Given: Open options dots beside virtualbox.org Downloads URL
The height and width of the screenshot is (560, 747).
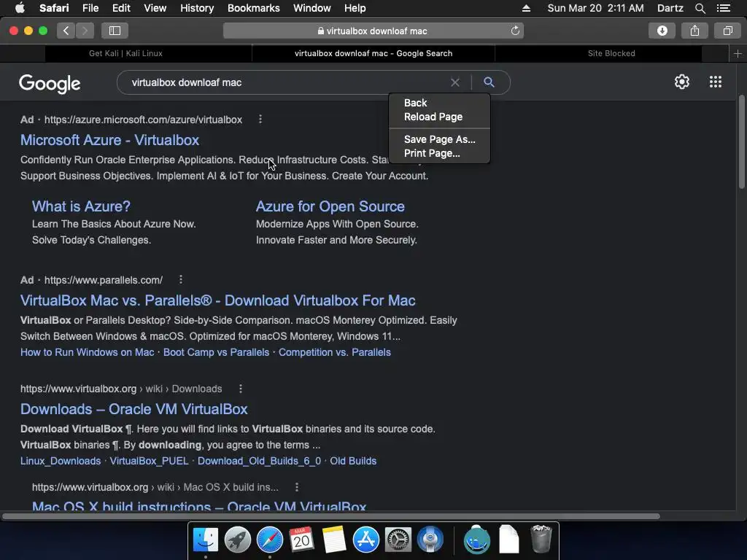Looking at the screenshot, I should [241, 389].
